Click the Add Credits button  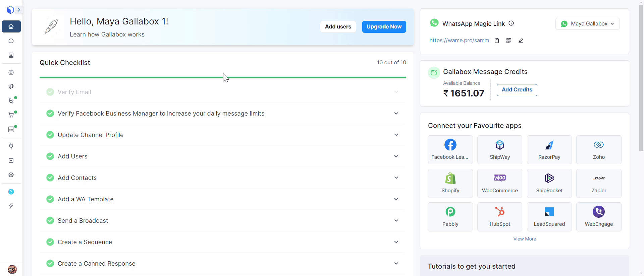517,90
